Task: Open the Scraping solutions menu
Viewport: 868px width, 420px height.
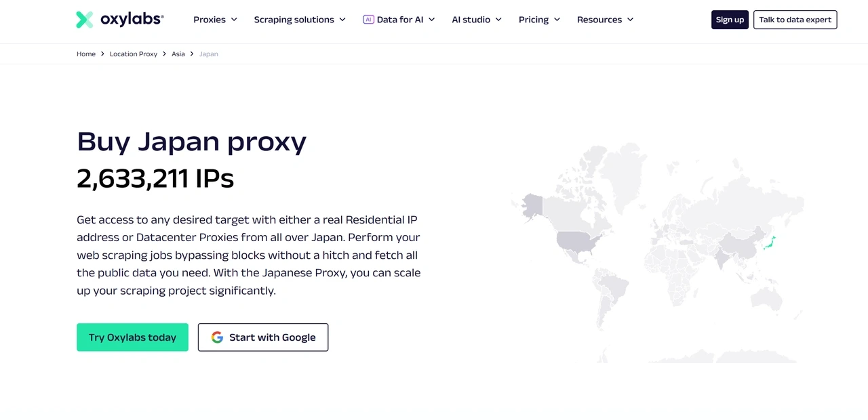Action: (x=299, y=20)
